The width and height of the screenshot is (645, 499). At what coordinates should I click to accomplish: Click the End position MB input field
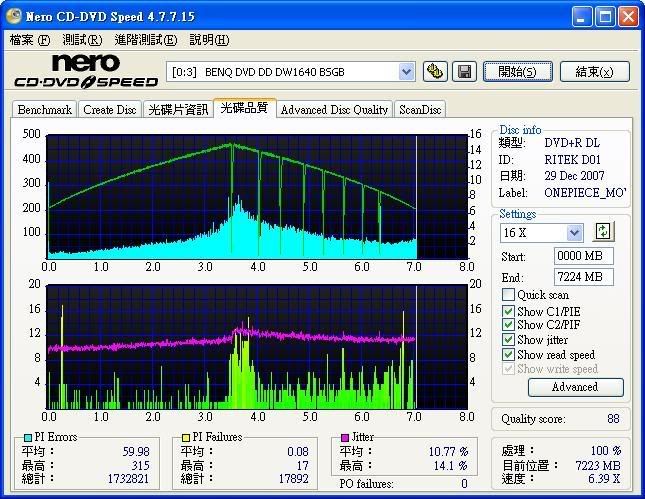click(583, 277)
